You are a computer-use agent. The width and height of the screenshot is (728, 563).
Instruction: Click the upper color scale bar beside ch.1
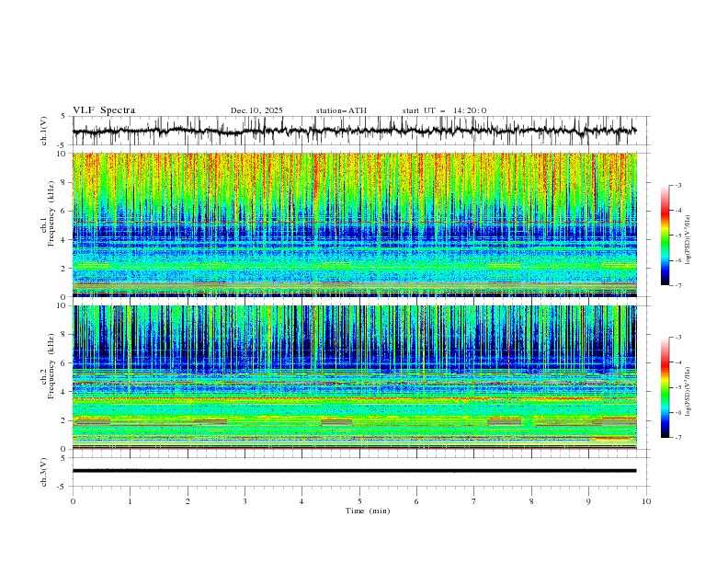(665, 236)
